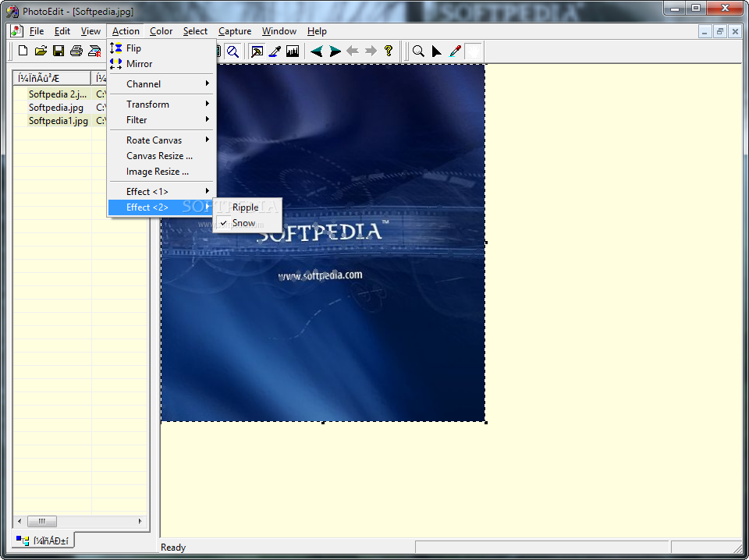Click the tree icon on the bottom-left tab
The width and height of the screenshot is (749, 560).
pyautogui.click(x=23, y=541)
